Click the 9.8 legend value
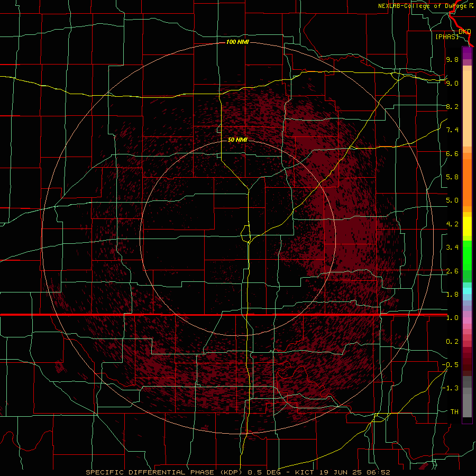The height and width of the screenshot is (476, 476). (452, 59)
